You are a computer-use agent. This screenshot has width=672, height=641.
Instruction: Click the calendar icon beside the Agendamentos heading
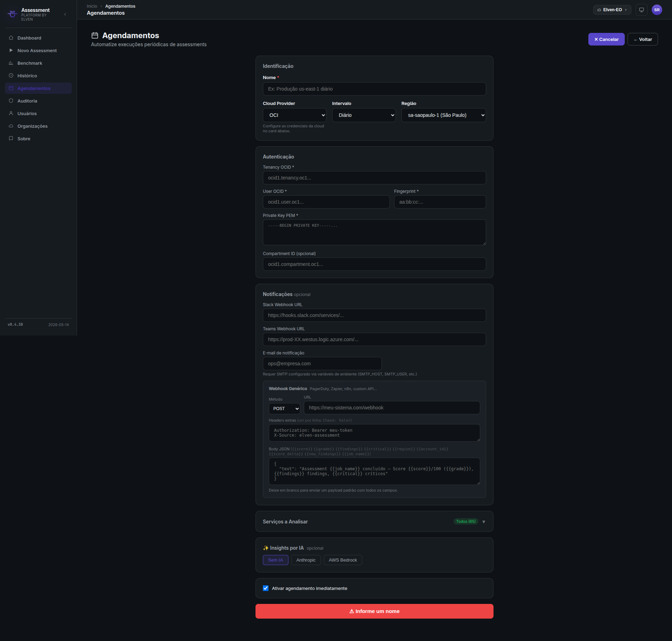click(x=94, y=35)
